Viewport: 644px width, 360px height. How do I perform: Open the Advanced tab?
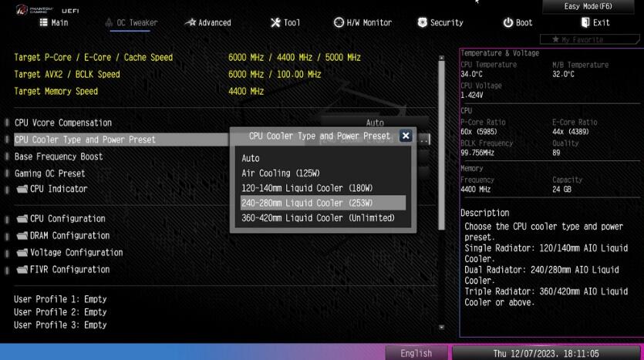click(207, 22)
